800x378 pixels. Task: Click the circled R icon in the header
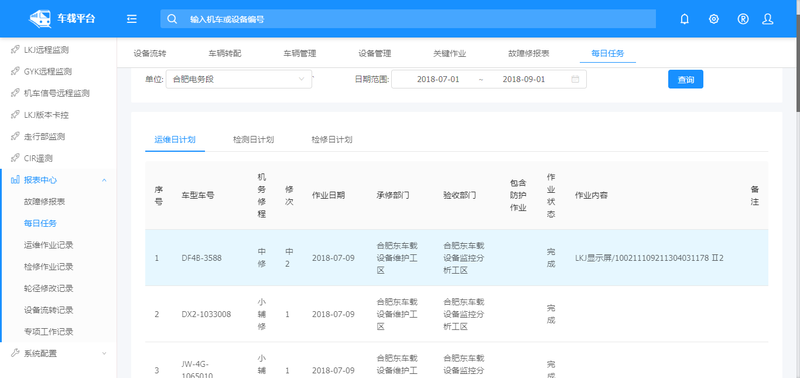(743, 19)
